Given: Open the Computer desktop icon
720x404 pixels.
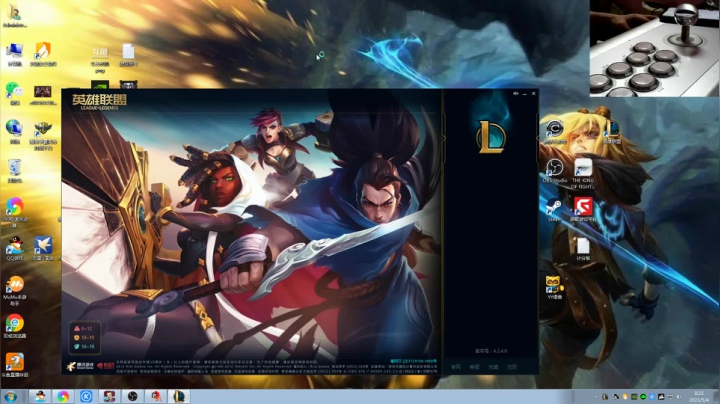Looking at the screenshot, I should (x=15, y=54).
